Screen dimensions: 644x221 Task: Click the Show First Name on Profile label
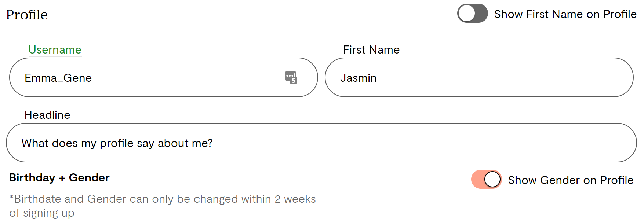tap(565, 14)
